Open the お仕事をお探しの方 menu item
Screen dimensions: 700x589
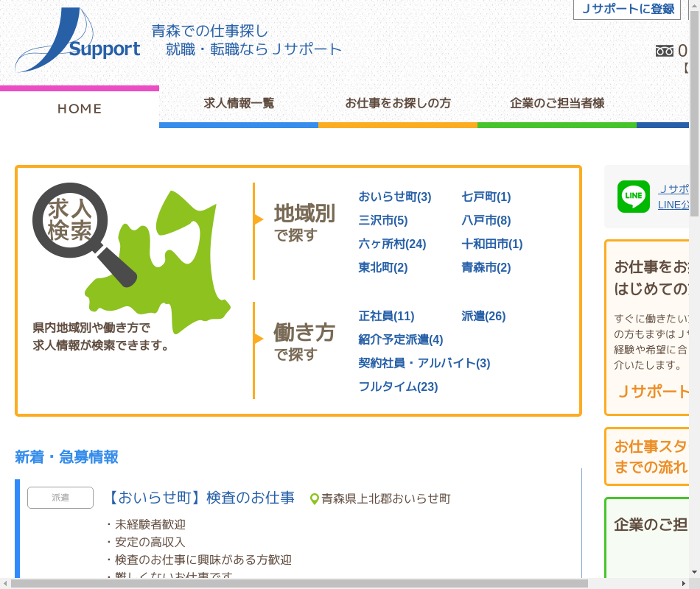pos(398,103)
